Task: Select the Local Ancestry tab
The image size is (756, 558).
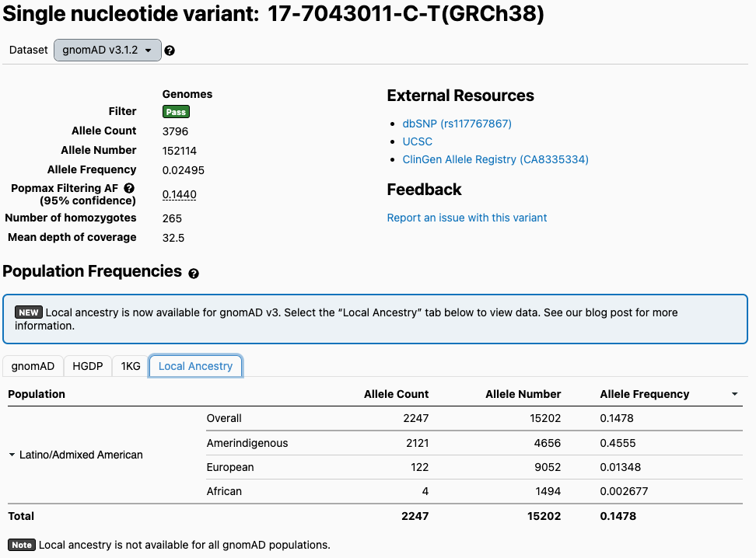Action: point(195,366)
